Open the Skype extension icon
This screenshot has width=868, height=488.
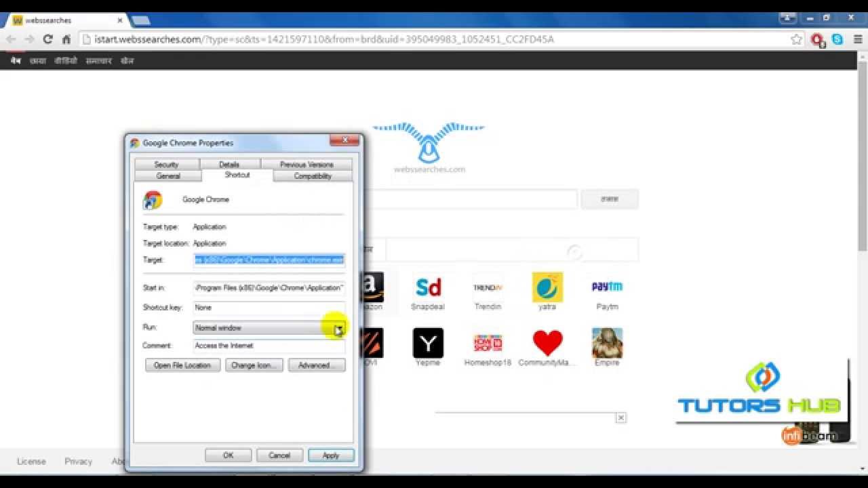[837, 39]
